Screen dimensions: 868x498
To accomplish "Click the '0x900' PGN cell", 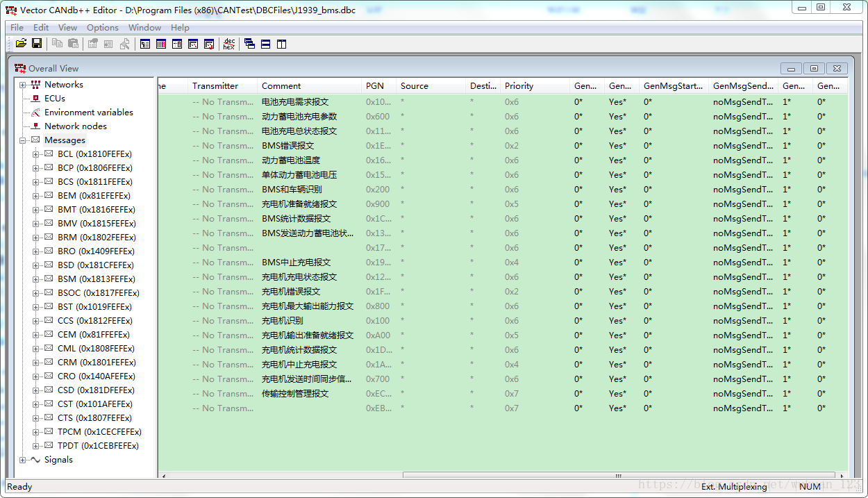I will (378, 204).
